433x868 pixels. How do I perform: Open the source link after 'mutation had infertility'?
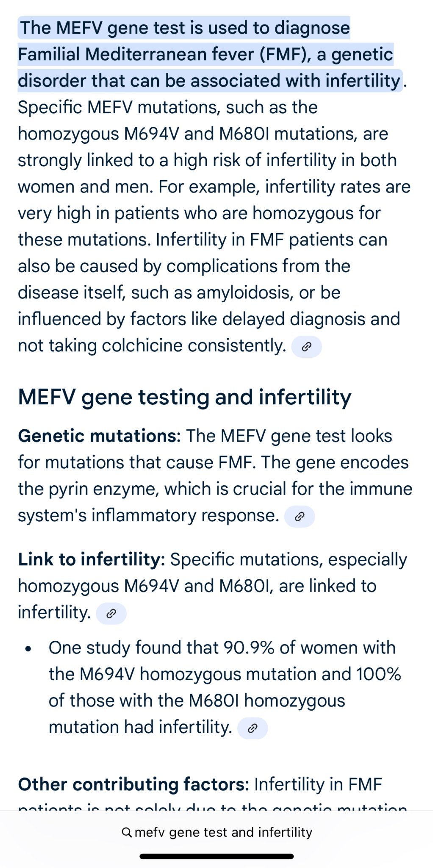(253, 728)
